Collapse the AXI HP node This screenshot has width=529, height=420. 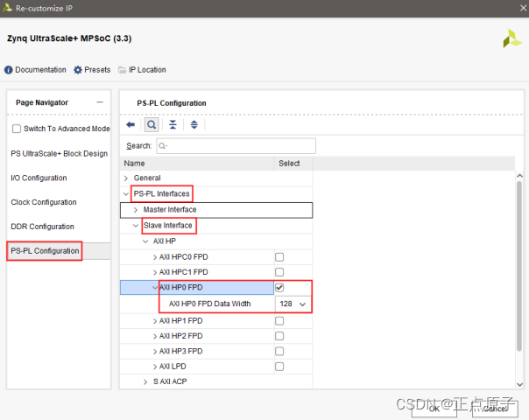click(145, 241)
